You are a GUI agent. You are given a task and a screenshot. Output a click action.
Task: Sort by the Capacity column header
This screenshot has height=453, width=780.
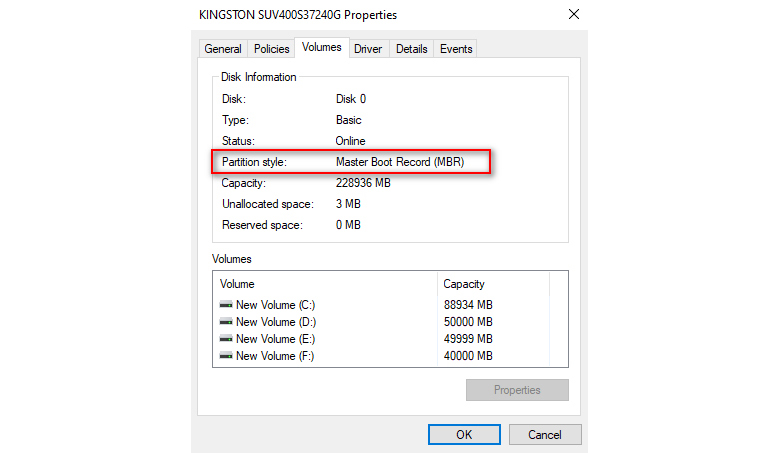pos(494,284)
